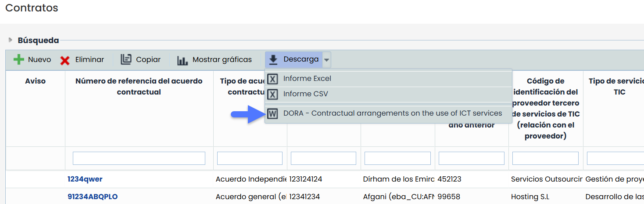Open contract 1234qwer link
Screen dimensions: 644x204
[85, 179]
